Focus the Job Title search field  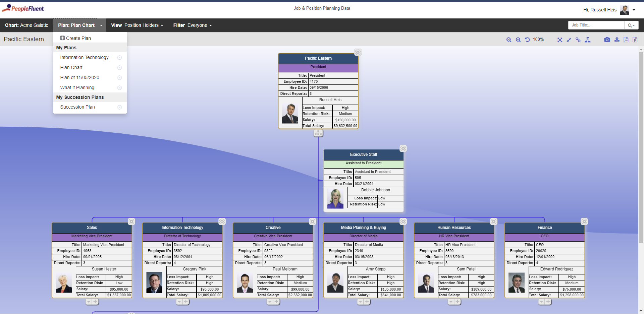[x=596, y=25]
